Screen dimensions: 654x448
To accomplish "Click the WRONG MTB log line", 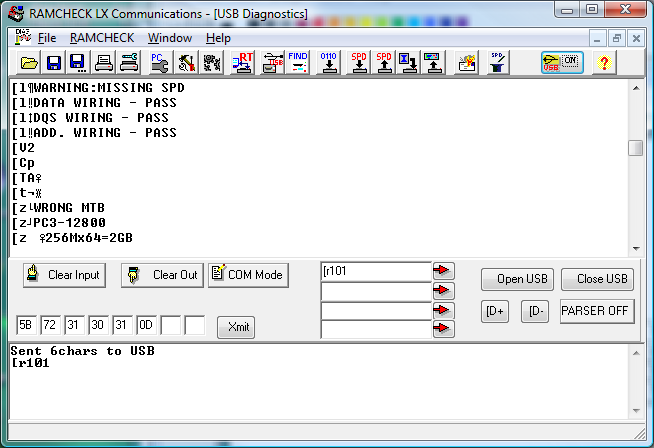I will click(x=58, y=208).
